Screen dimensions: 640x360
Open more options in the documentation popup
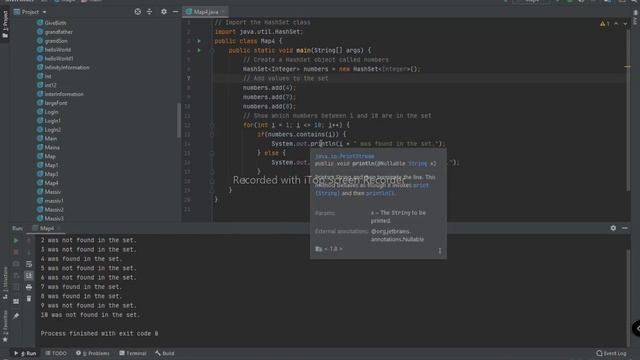click(x=440, y=251)
